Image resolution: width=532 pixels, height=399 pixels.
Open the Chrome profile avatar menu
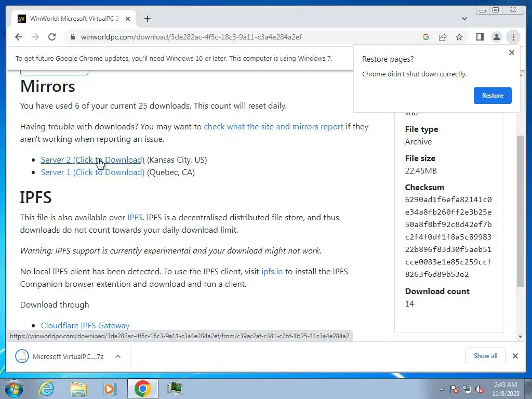497,37
